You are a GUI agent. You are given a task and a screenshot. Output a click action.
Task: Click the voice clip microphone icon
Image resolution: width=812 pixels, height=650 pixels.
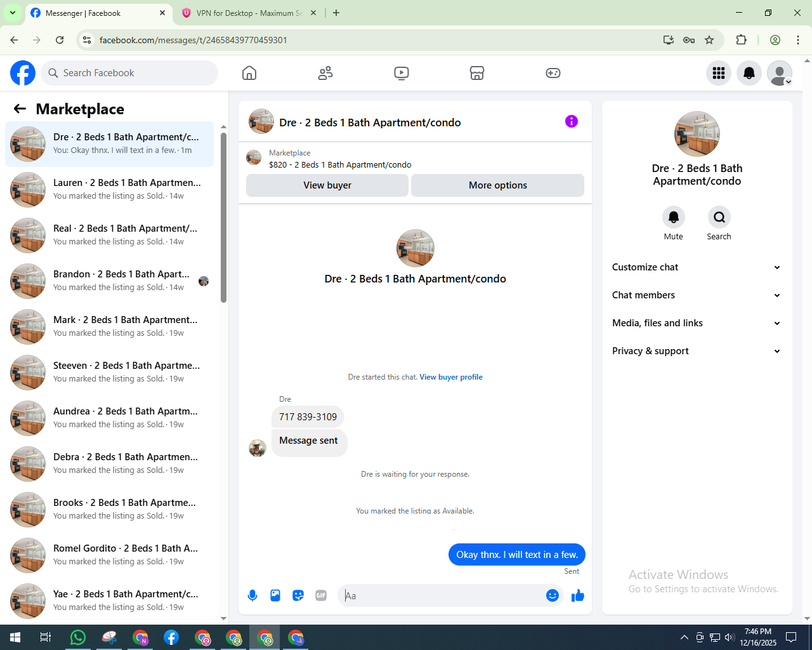pyautogui.click(x=252, y=595)
